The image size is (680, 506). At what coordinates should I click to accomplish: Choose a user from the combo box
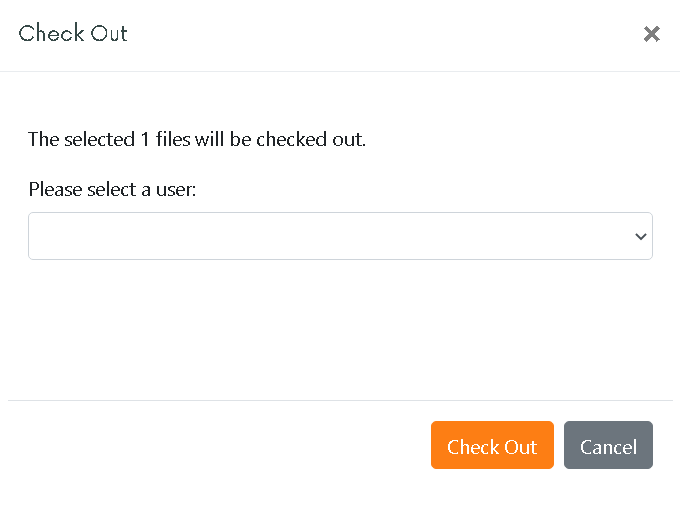click(x=340, y=236)
